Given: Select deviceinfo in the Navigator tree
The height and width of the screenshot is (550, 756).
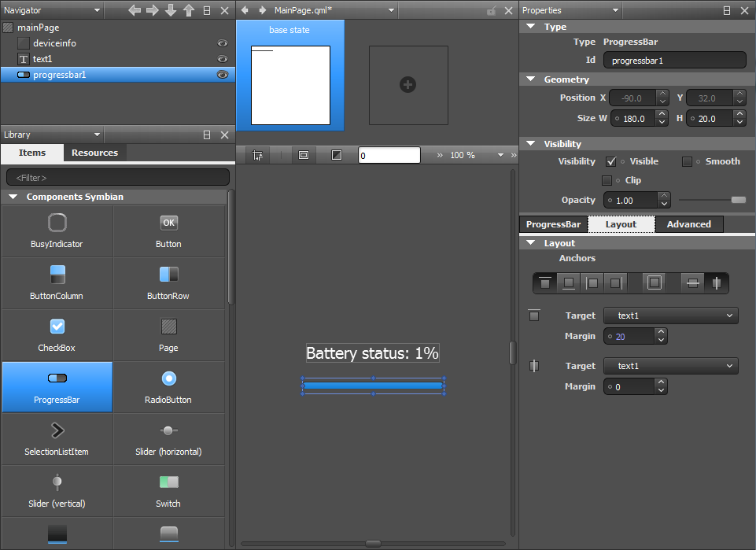Looking at the screenshot, I should [54, 43].
